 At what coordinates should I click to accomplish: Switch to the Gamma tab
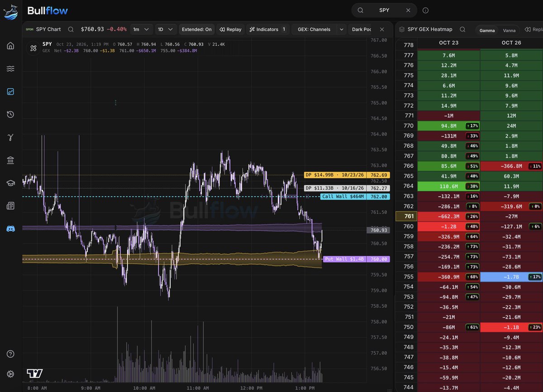[x=487, y=30]
